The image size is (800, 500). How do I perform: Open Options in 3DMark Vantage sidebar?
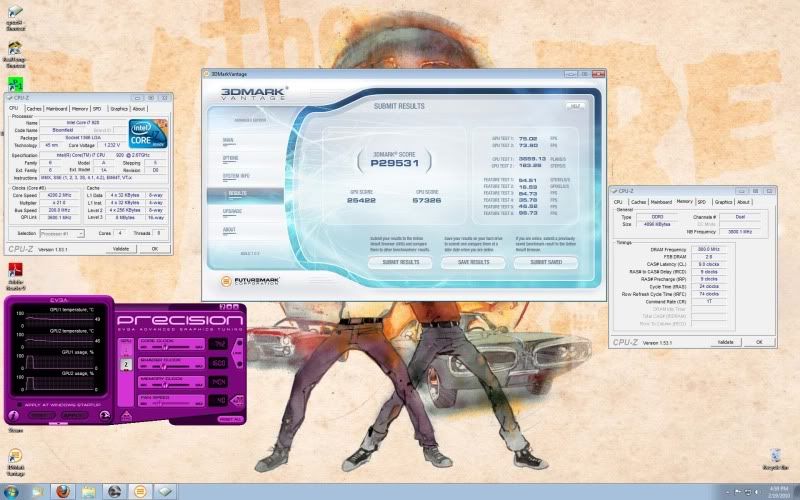click(x=231, y=158)
